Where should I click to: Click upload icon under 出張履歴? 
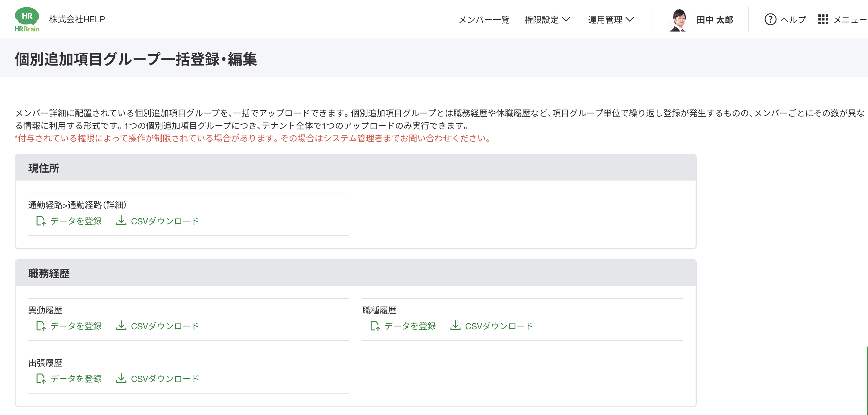(x=41, y=379)
